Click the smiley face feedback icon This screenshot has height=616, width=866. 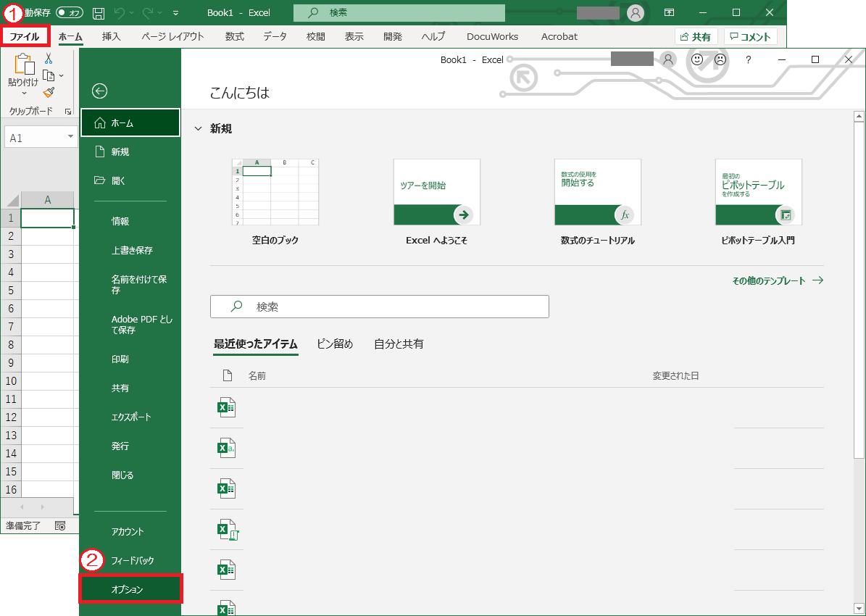[697, 60]
